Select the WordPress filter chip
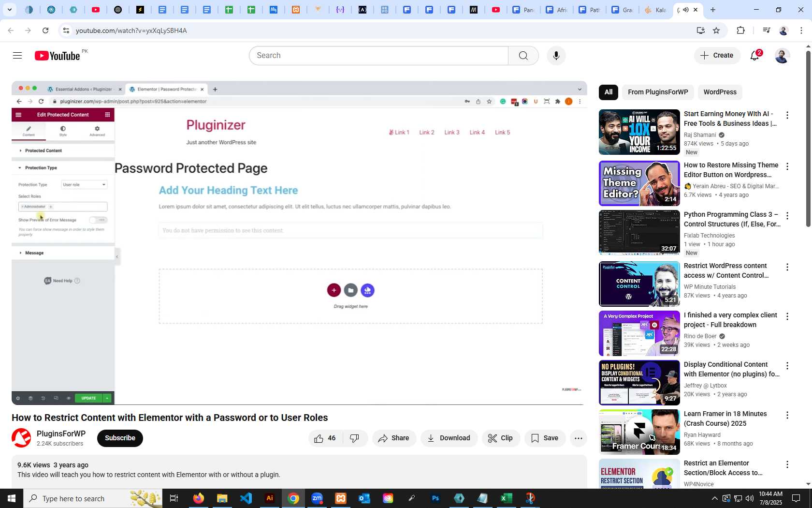The width and height of the screenshot is (812, 508). (720, 92)
